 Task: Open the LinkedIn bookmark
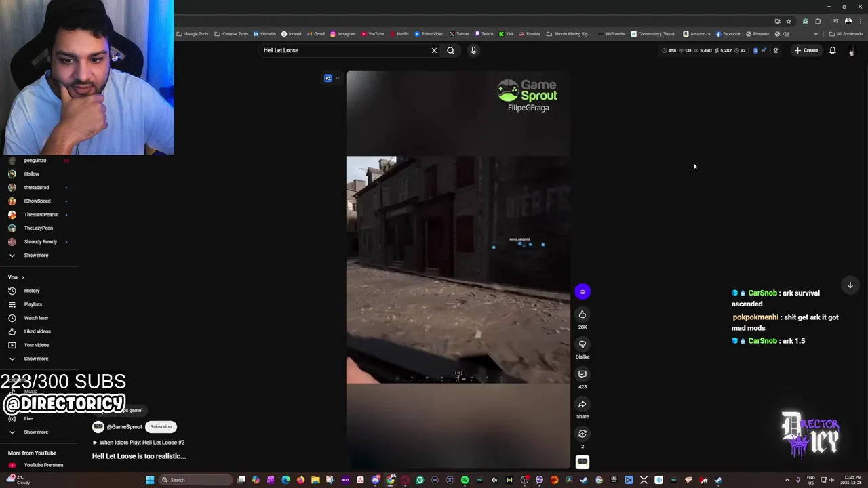coord(264,34)
